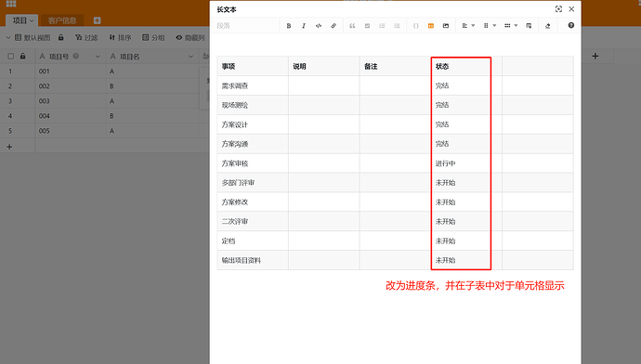This screenshot has width=641, height=364.
Task: Clear formatting with the eraser icon
Action: [547, 26]
